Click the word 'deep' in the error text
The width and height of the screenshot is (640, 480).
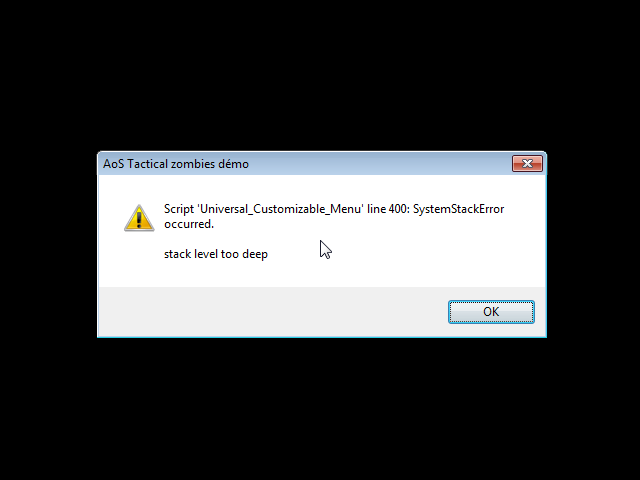(255, 254)
